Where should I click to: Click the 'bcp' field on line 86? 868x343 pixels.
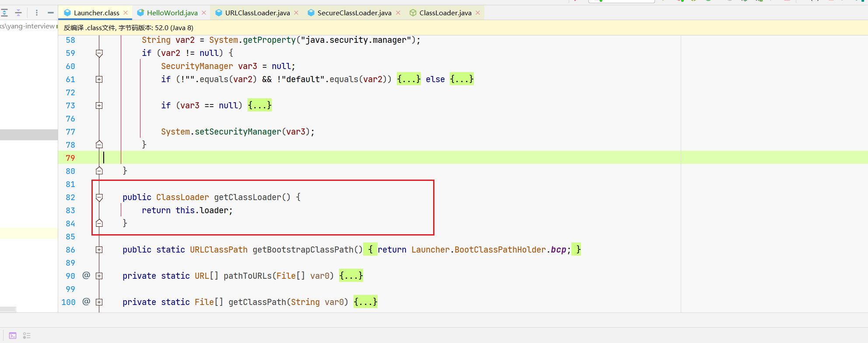coord(558,249)
